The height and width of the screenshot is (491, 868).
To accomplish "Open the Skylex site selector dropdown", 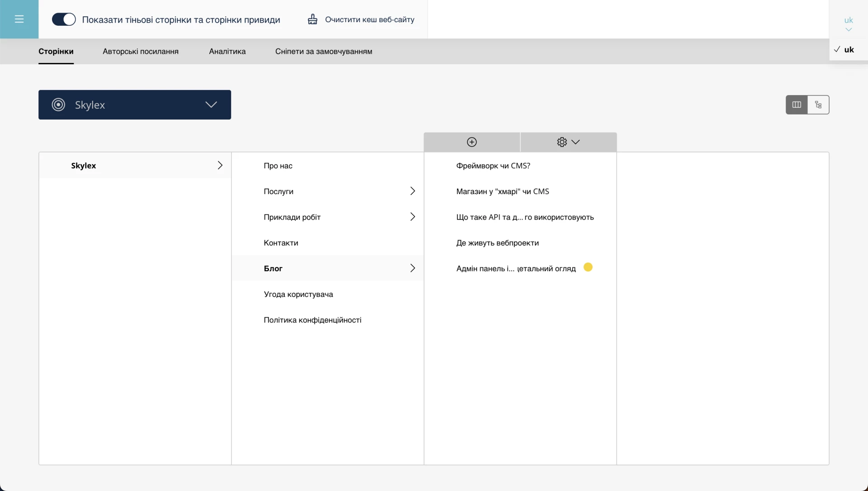I will click(x=211, y=105).
